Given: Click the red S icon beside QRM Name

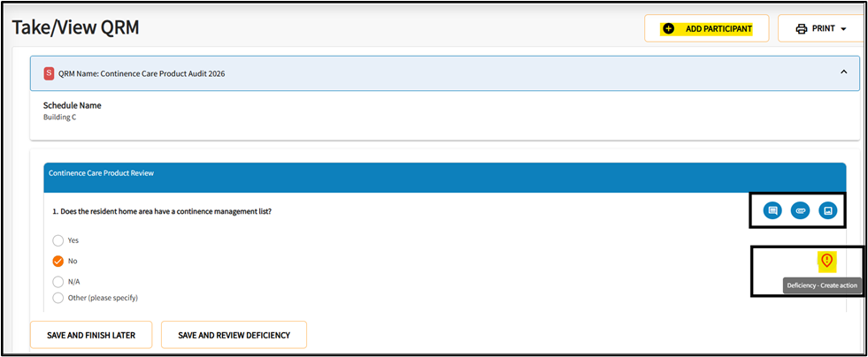Looking at the screenshot, I should click(49, 73).
